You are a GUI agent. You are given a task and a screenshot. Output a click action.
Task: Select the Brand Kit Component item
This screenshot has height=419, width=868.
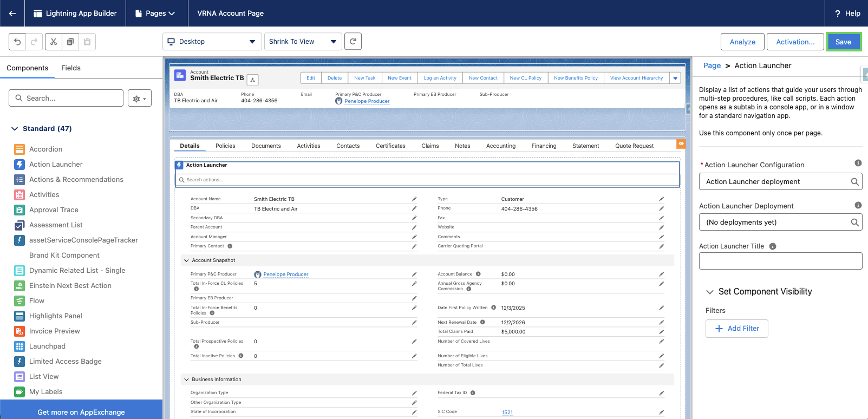64,256
